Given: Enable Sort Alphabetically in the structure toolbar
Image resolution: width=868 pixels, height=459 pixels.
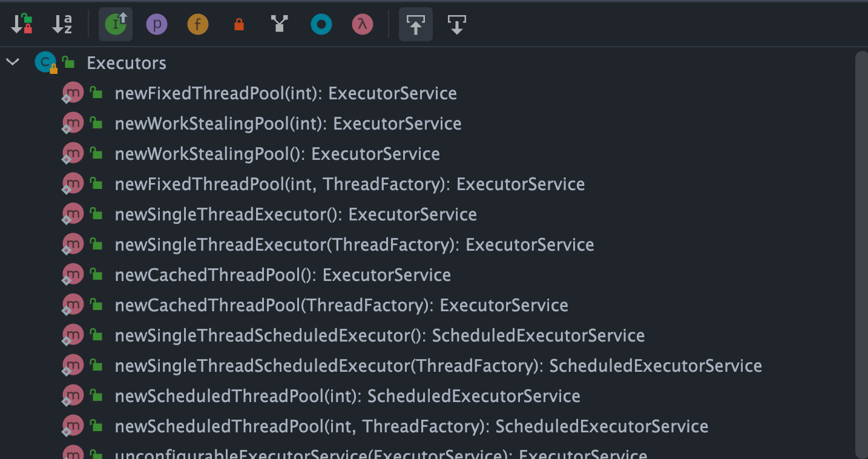Looking at the screenshot, I should tap(61, 24).
